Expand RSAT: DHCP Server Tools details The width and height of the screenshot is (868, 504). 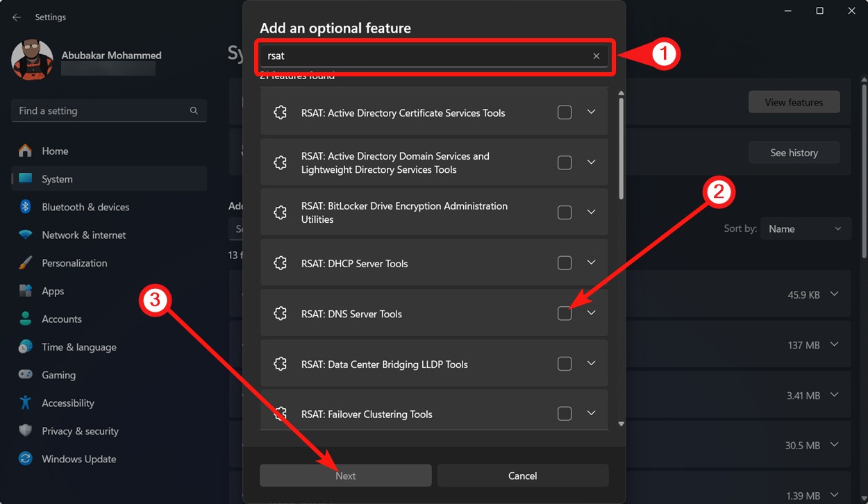point(591,262)
